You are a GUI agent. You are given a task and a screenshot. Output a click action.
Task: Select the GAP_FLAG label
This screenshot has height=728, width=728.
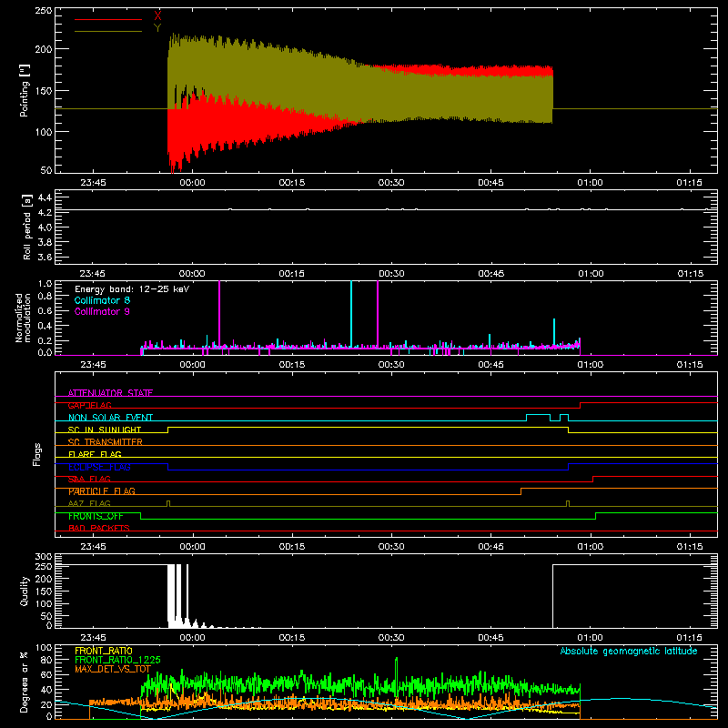coord(89,405)
